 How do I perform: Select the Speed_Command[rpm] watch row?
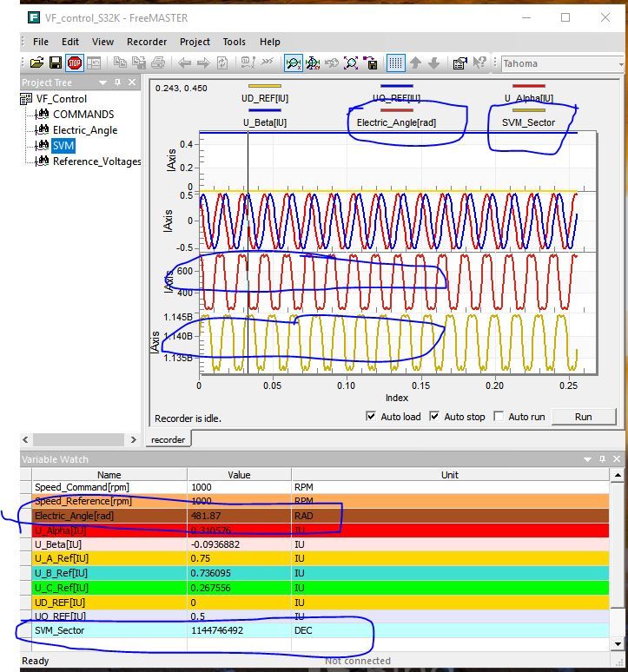click(321, 487)
